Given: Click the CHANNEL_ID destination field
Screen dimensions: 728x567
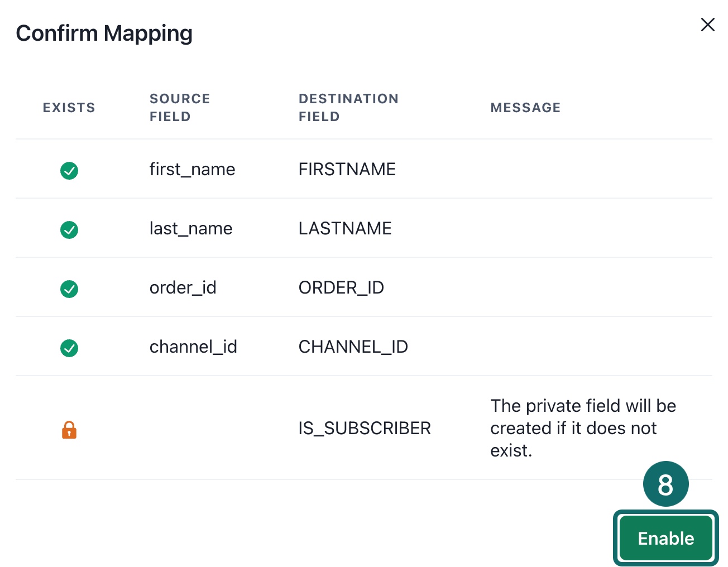Looking at the screenshot, I should 353,347.
